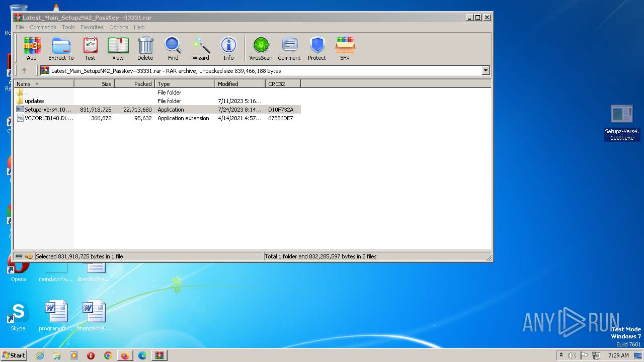Sort by Type column header
Screen dimensions: 644x362
click(185, 84)
